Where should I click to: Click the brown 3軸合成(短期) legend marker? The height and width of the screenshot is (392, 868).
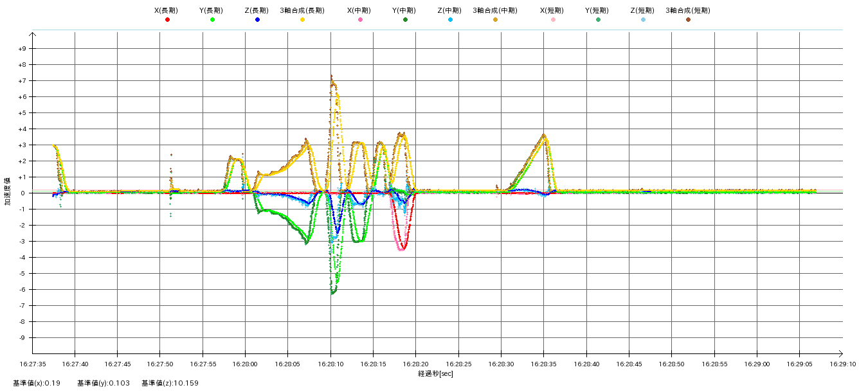coord(688,20)
